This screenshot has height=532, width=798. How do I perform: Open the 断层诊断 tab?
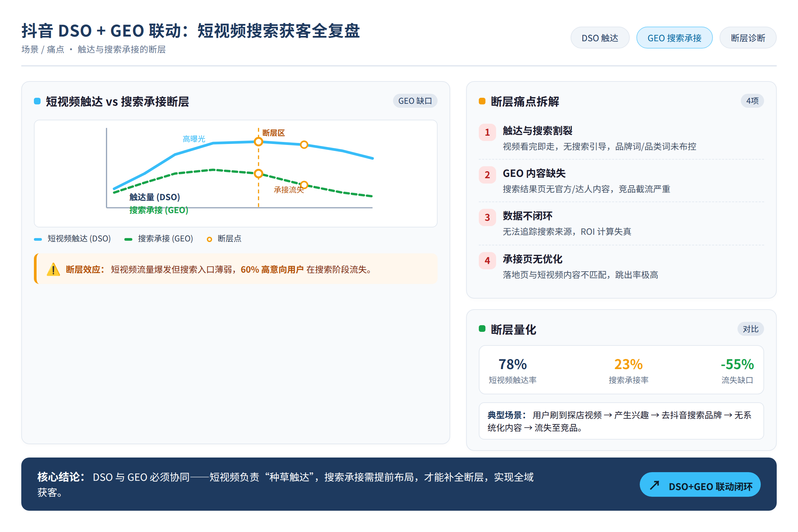(x=748, y=38)
